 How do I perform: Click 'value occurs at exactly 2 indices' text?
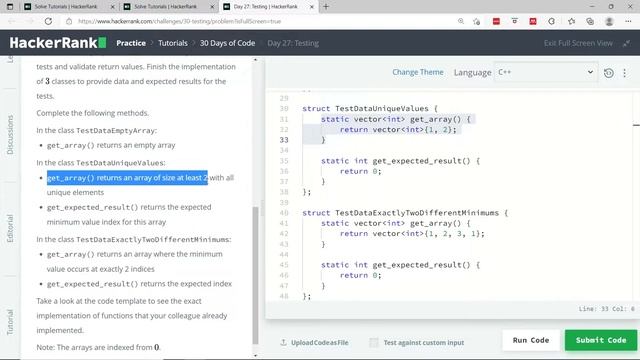pos(100,269)
